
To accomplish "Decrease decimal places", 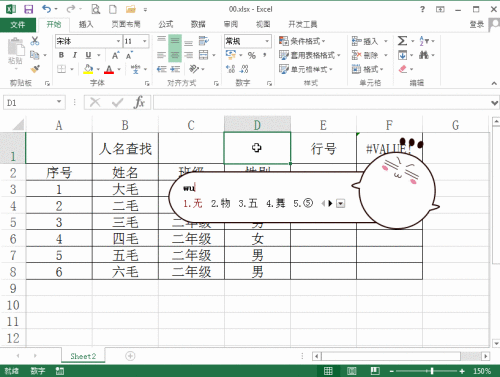I will (244, 69).
